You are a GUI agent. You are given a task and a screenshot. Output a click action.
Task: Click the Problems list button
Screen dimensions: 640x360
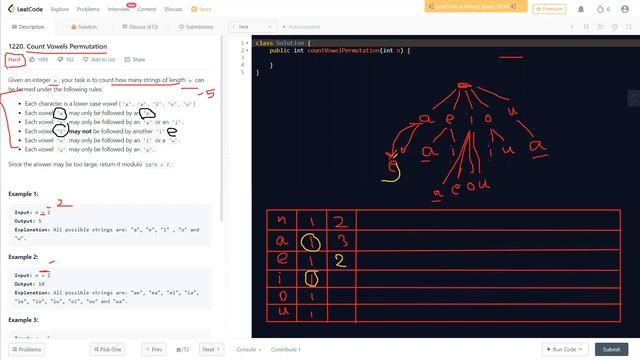point(27,349)
